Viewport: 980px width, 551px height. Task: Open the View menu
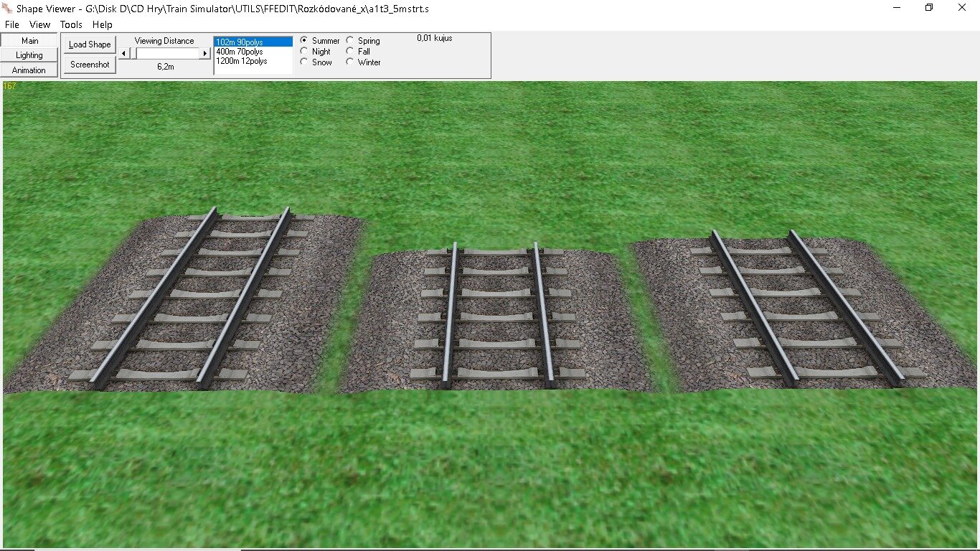(39, 24)
